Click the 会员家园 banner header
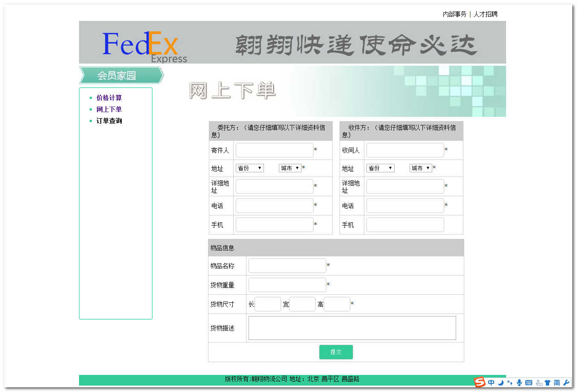This screenshot has width=577, height=392. pos(121,75)
